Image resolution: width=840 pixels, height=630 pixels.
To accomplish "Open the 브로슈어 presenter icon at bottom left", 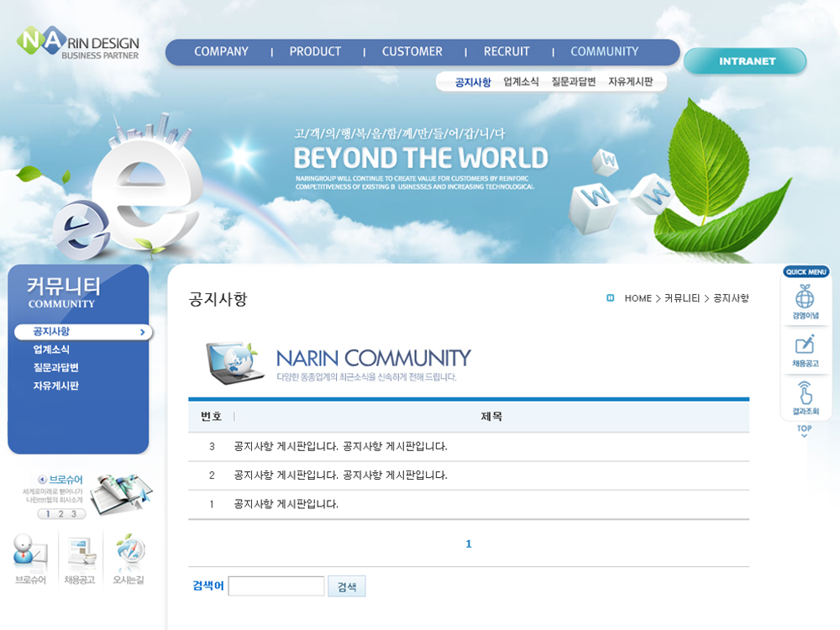I will [x=29, y=554].
